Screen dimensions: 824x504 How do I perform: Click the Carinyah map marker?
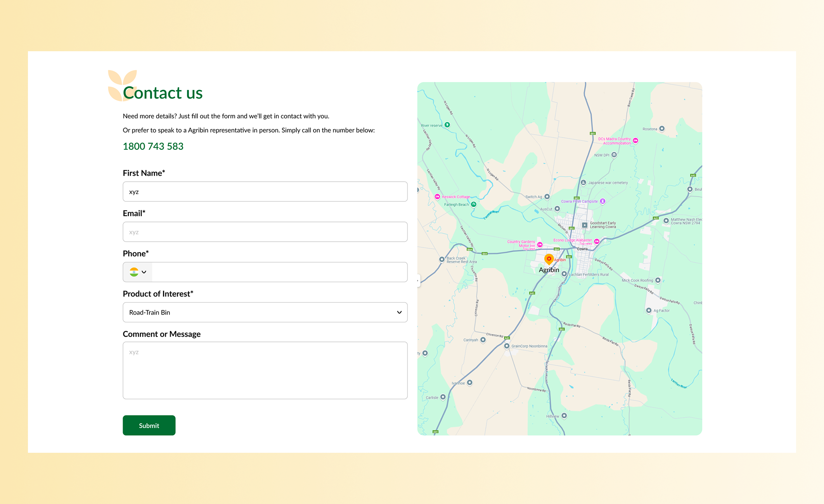click(x=483, y=340)
